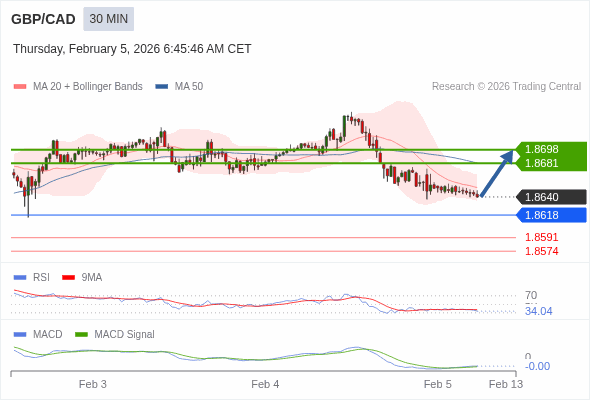Click the MA 50 blue legend swatch

pyautogui.click(x=162, y=87)
